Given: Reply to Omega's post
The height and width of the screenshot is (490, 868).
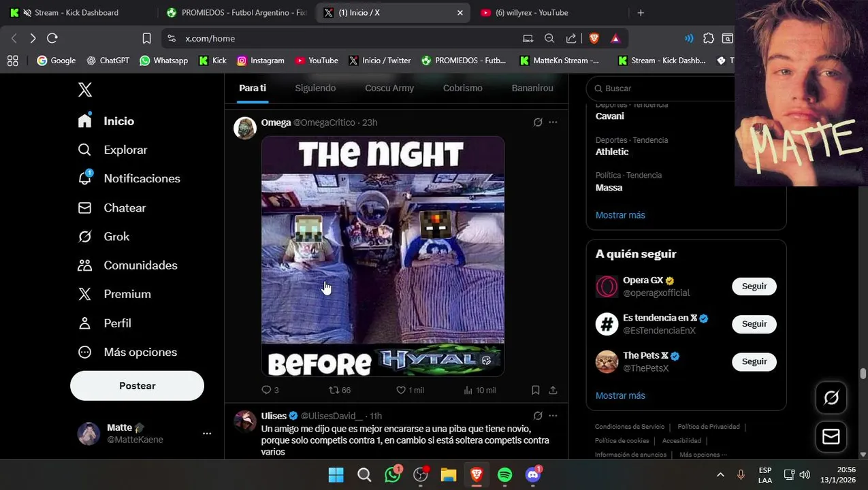Looking at the screenshot, I should [270, 390].
